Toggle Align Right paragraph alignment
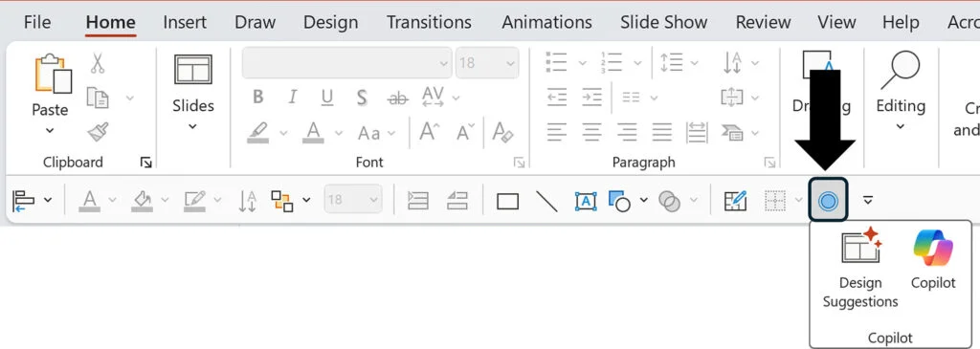Image resolution: width=980 pixels, height=349 pixels. [x=627, y=132]
